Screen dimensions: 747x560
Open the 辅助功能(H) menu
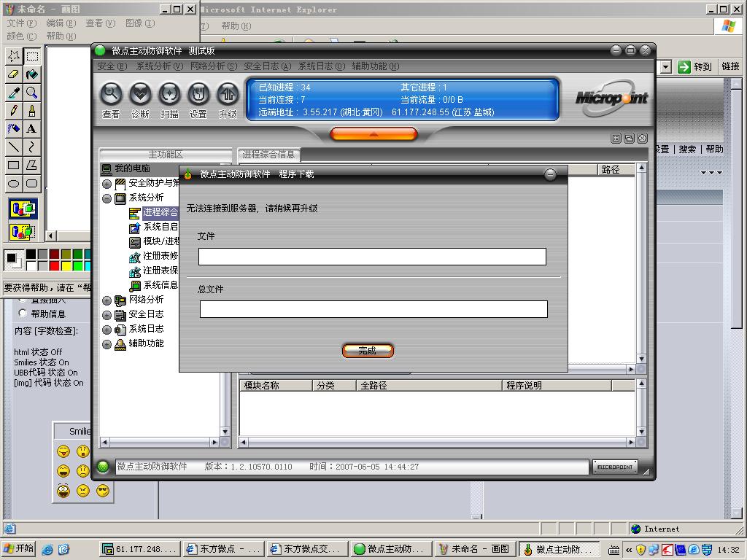click(376, 66)
